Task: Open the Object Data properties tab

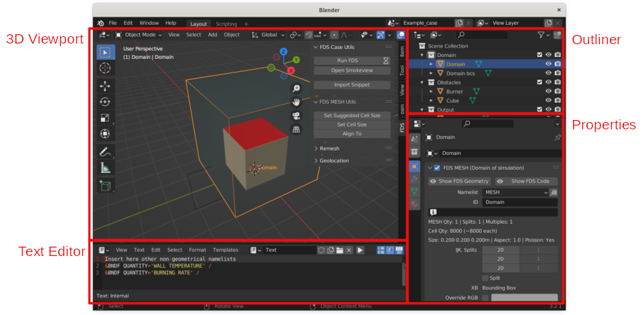Action: pos(414,192)
